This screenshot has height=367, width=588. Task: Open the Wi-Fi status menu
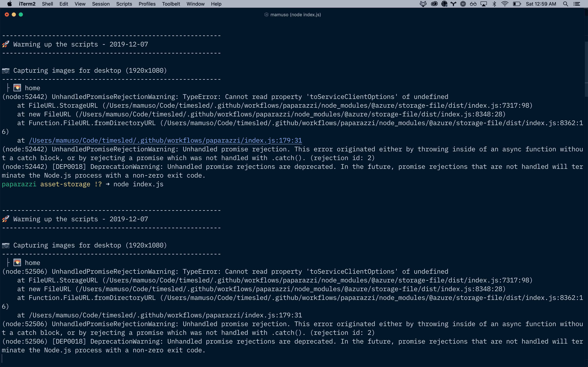tap(505, 4)
